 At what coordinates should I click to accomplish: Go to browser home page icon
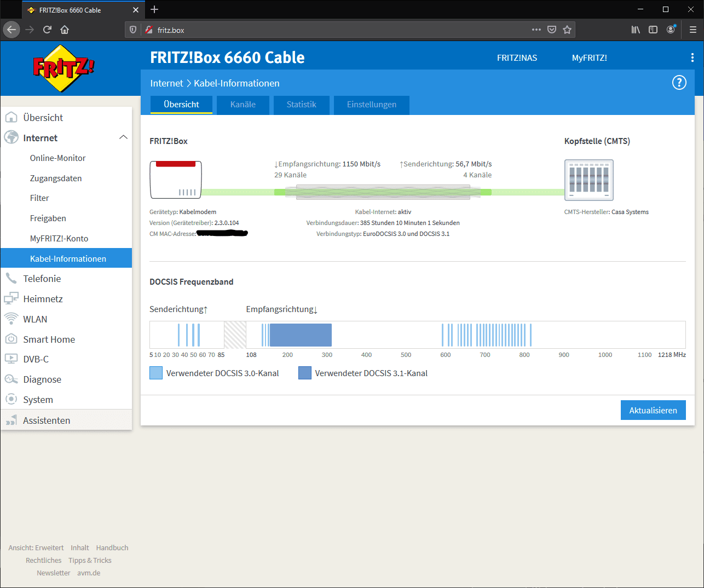click(x=65, y=30)
